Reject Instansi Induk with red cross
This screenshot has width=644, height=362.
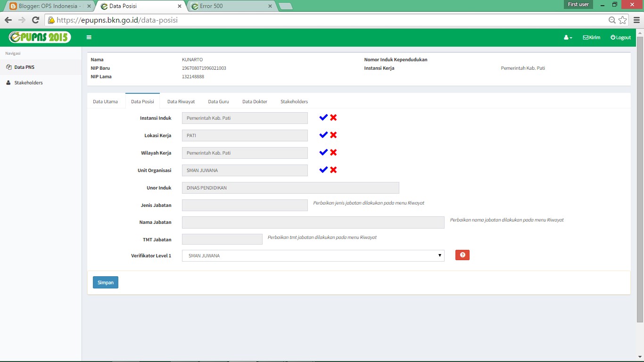[x=333, y=117]
